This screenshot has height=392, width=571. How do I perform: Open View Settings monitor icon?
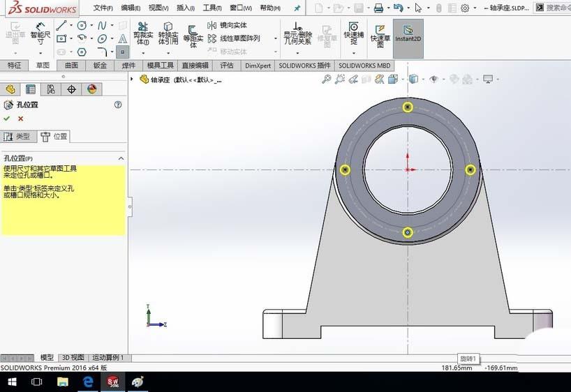[488, 79]
